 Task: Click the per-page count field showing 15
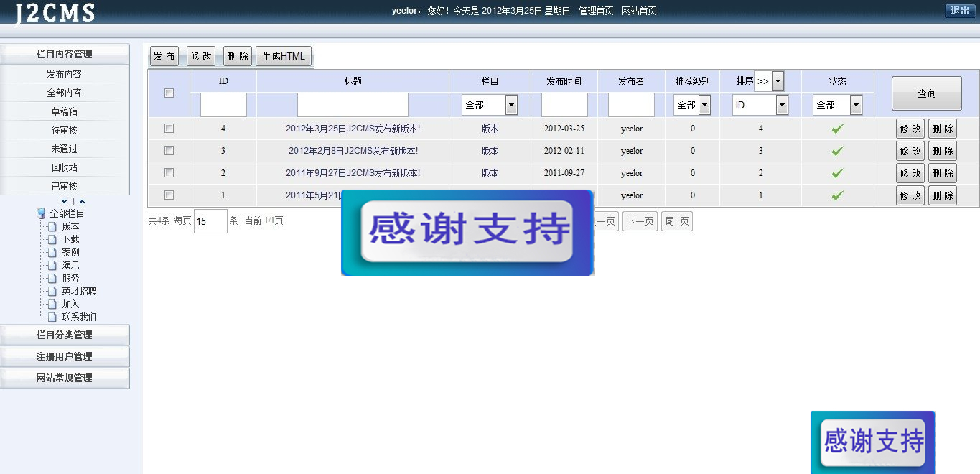pos(210,221)
